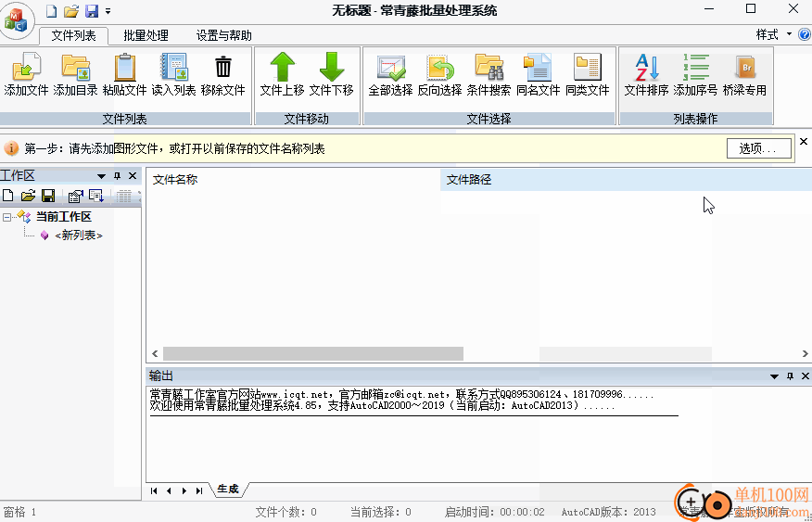Click the 文件个数: 0 status text
This screenshot has width=812, height=522.
(285, 512)
